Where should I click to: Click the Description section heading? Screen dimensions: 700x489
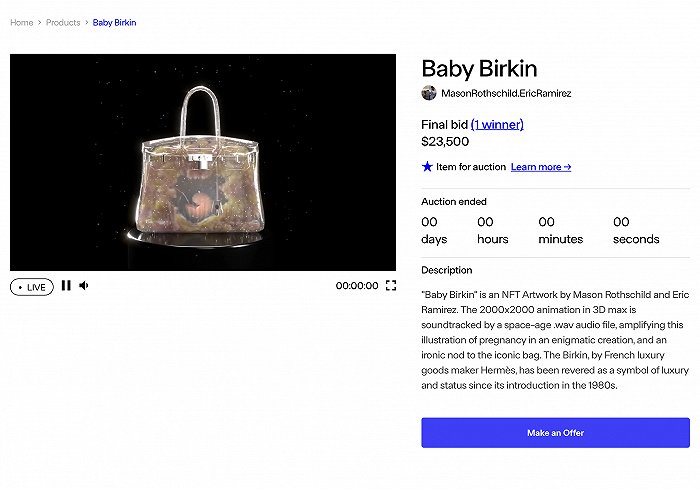[447, 270]
